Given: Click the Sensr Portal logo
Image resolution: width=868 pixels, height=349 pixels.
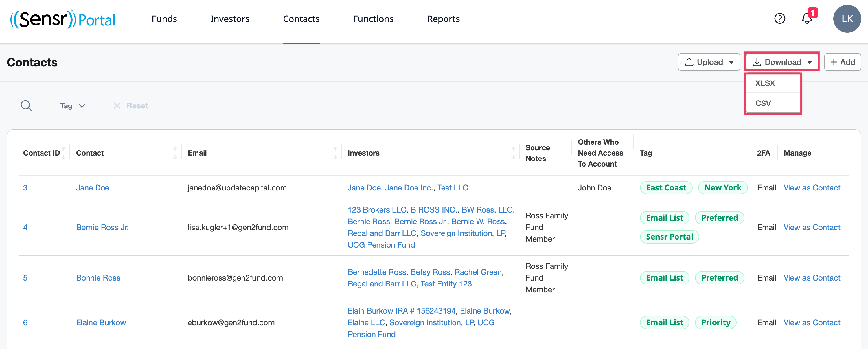Looking at the screenshot, I should pyautogui.click(x=63, y=19).
